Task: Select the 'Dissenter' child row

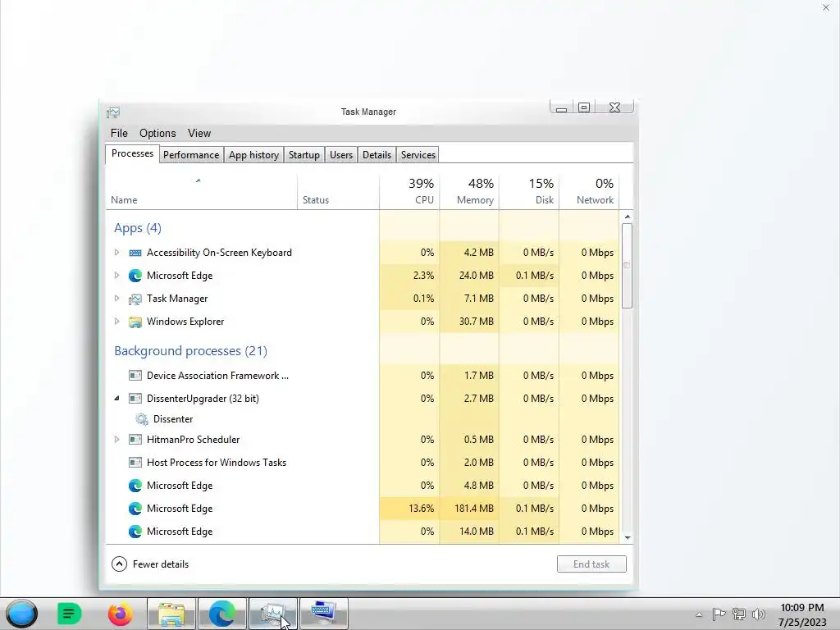Action: tap(362, 419)
